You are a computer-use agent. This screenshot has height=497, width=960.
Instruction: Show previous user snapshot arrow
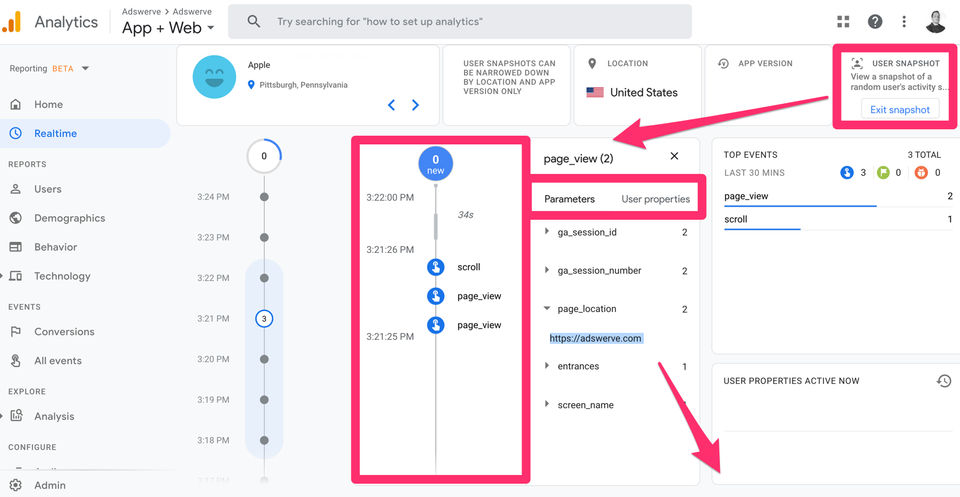pos(392,105)
